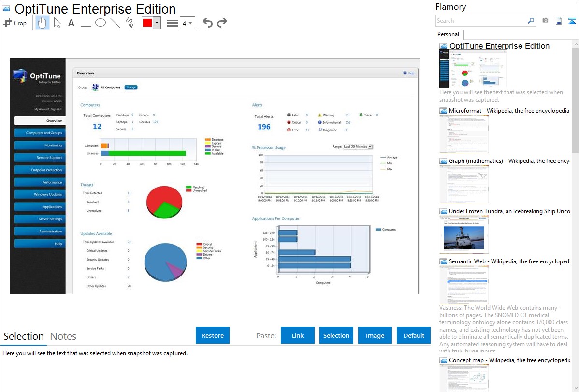The height and width of the screenshot is (392, 579).
Task: Click the icon beside Semantic Web title
Action: coord(443,261)
